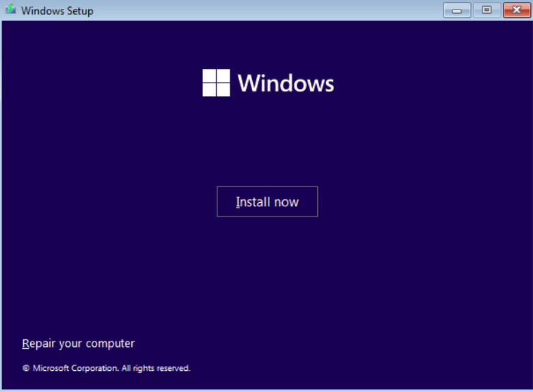
Task: Click the word 'now' in Install button
Action: pyautogui.click(x=286, y=202)
